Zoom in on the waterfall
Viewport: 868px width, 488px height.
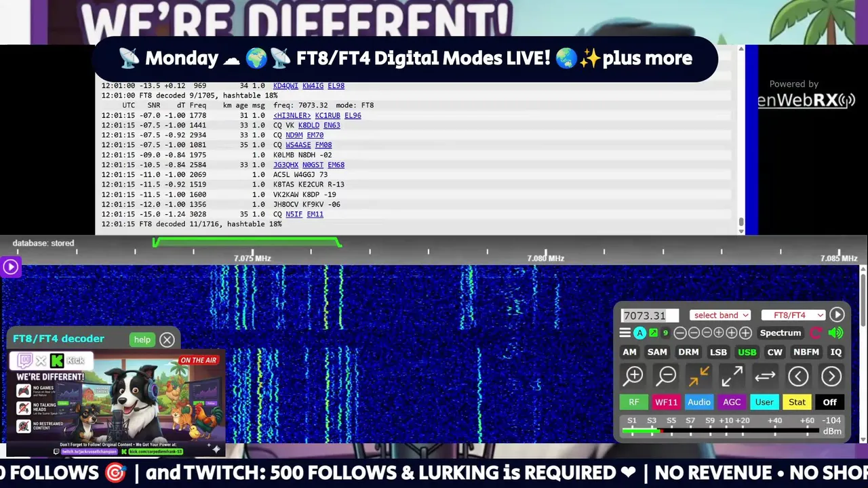(633, 375)
